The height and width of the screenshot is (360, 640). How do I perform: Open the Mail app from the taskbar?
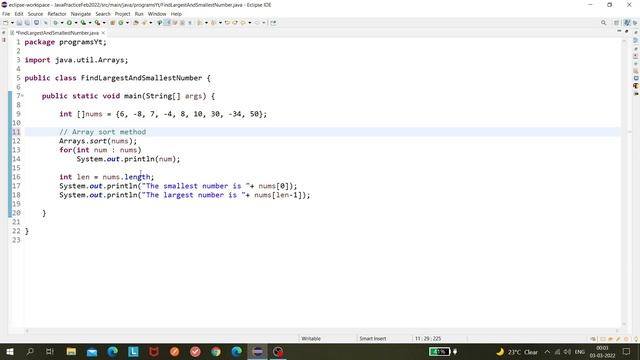click(x=92, y=351)
